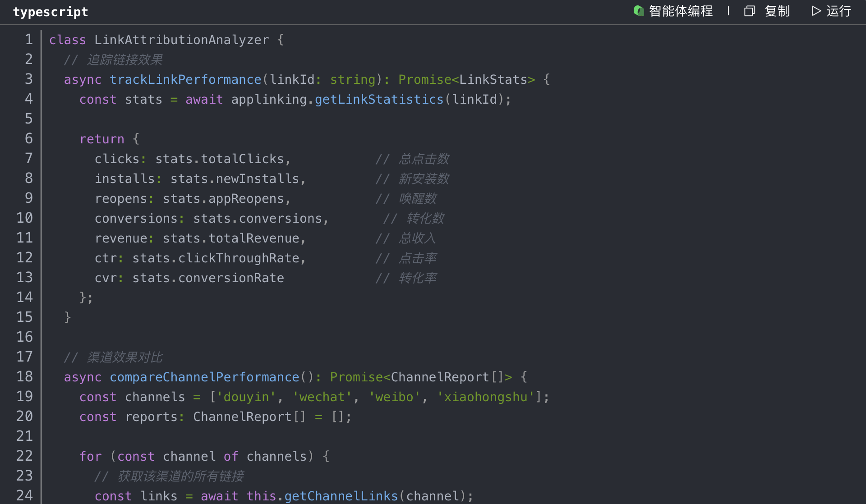Click the 'douyin' string literal

246,397
